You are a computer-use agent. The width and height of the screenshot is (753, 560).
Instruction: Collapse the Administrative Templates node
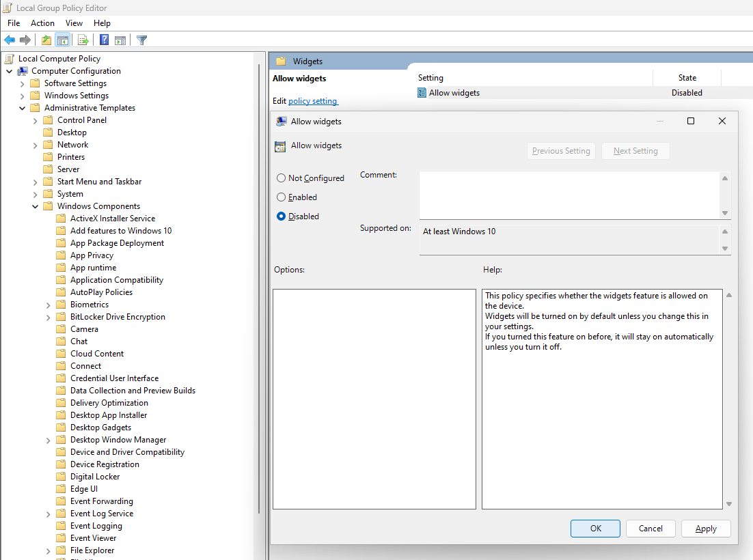(22, 108)
